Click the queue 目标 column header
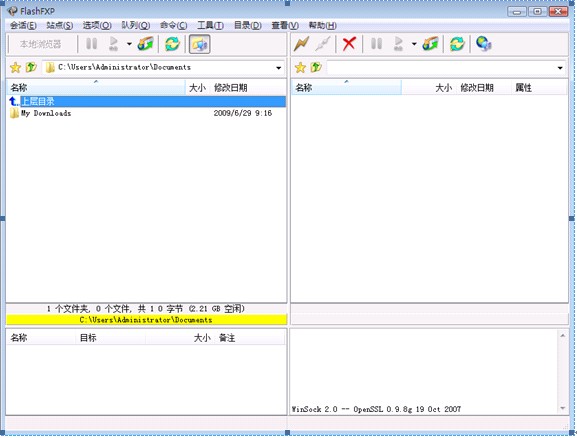The height and width of the screenshot is (438, 577). 111,338
